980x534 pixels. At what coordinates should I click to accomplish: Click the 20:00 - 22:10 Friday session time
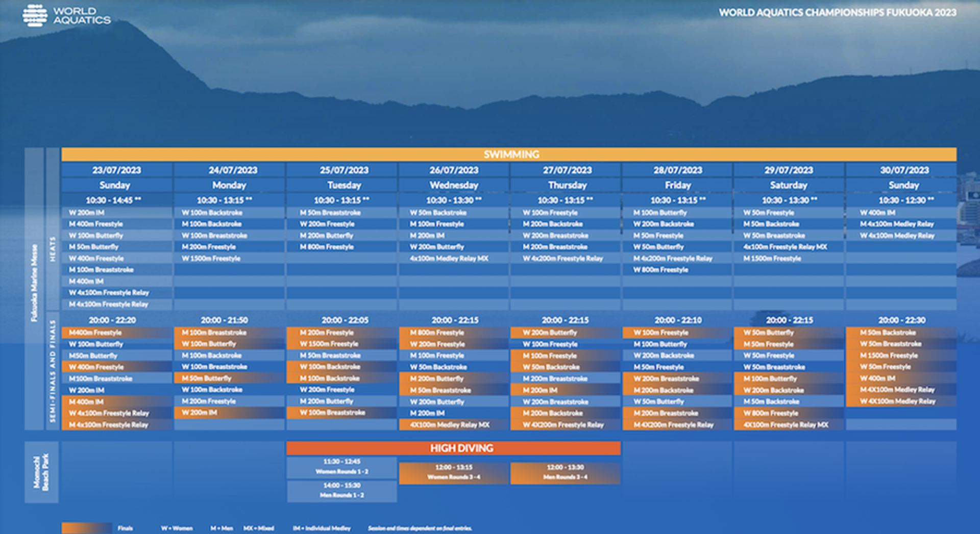tap(678, 320)
